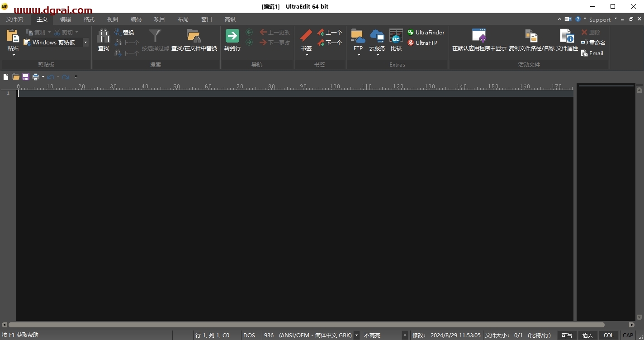Open the 文件(F) menu

pos(15,19)
